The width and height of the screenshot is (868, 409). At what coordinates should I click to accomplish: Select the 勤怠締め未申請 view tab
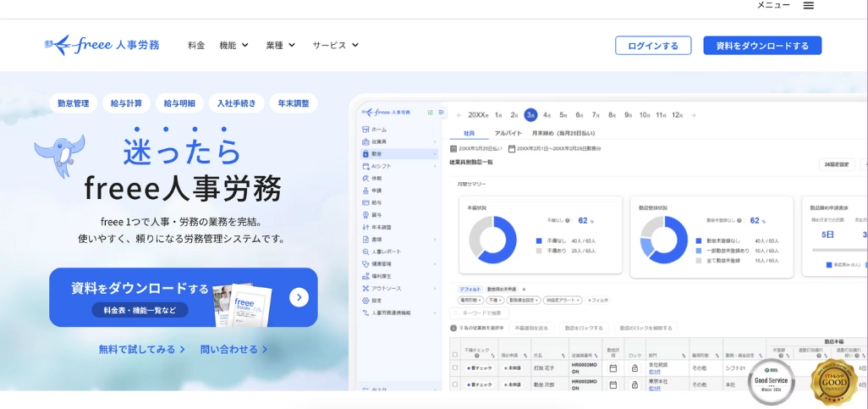click(x=502, y=289)
